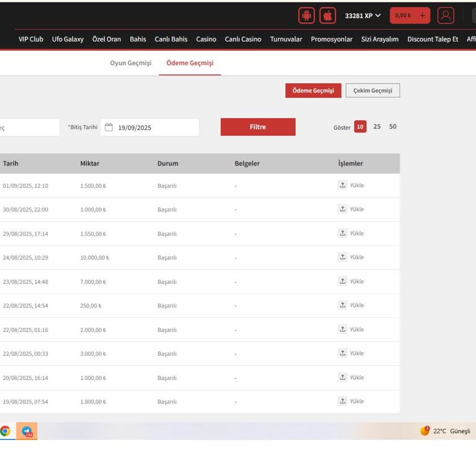The width and height of the screenshot is (476, 476).
Task: Open the user profile icon
Action: pos(445,15)
